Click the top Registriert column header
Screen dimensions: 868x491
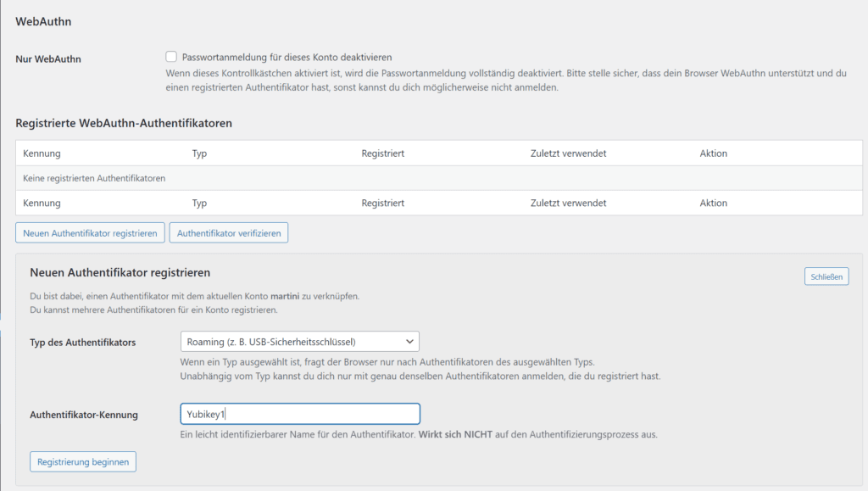click(382, 153)
